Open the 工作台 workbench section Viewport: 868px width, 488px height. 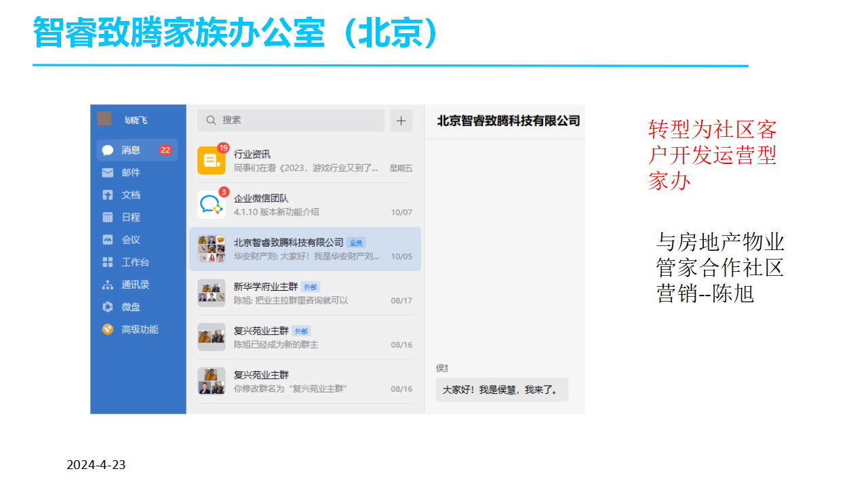tap(137, 262)
